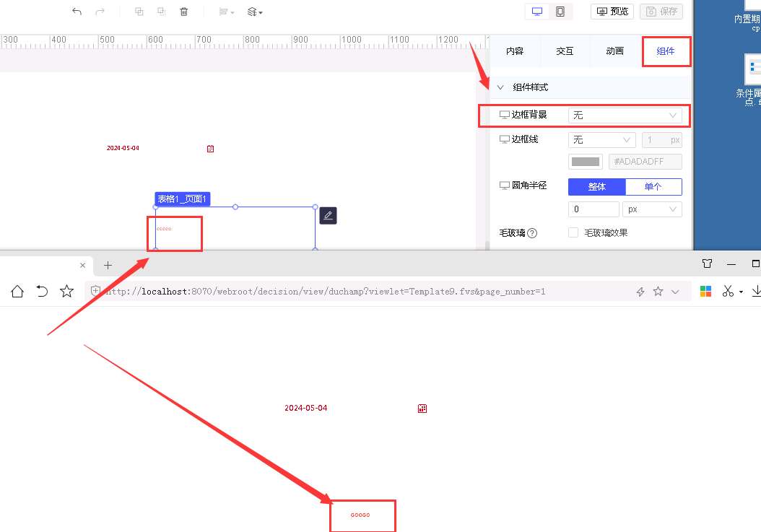Click the shield security icon in address bar
This screenshot has width=761, height=532.
pyautogui.click(x=95, y=291)
